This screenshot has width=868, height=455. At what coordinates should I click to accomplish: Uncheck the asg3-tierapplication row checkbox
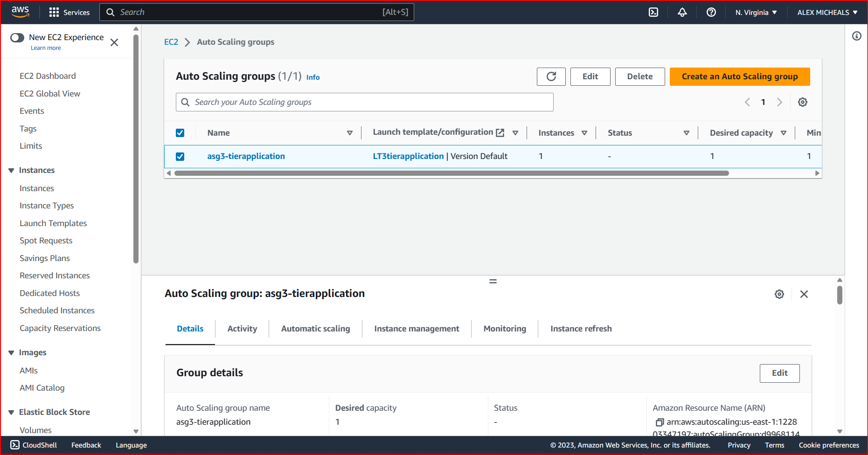[x=180, y=156]
